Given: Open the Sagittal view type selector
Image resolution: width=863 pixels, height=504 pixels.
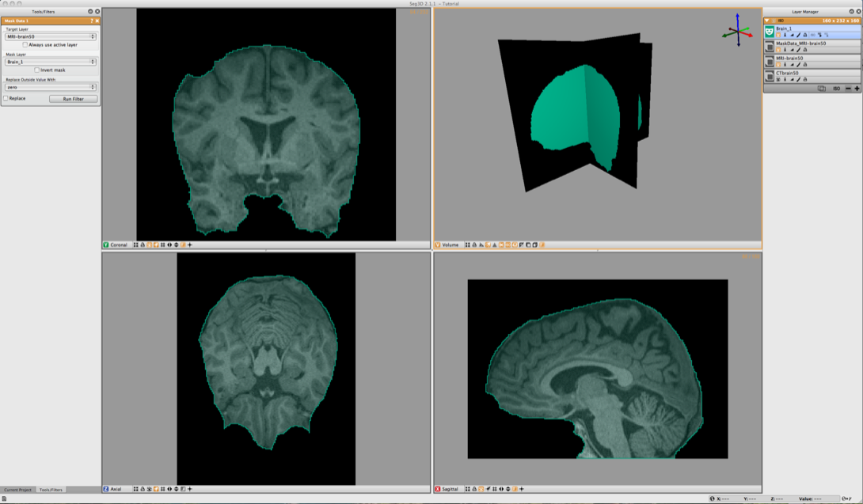Looking at the screenshot, I should (447, 489).
